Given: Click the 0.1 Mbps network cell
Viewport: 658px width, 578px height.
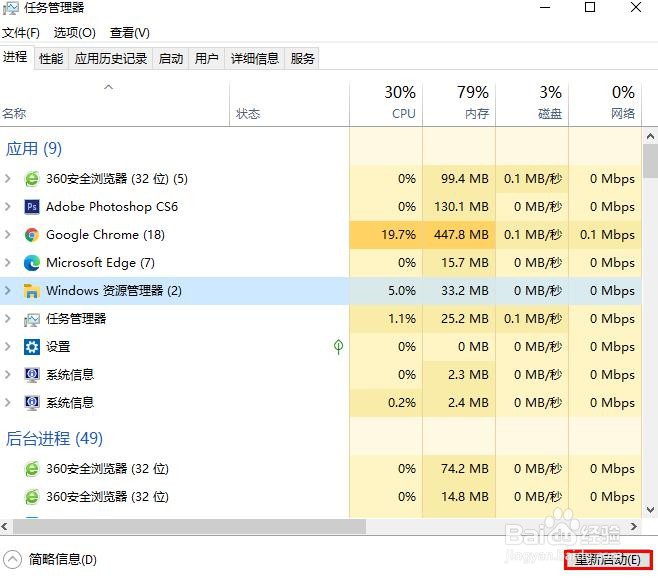Looking at the screenshot, I should (605, 235).
